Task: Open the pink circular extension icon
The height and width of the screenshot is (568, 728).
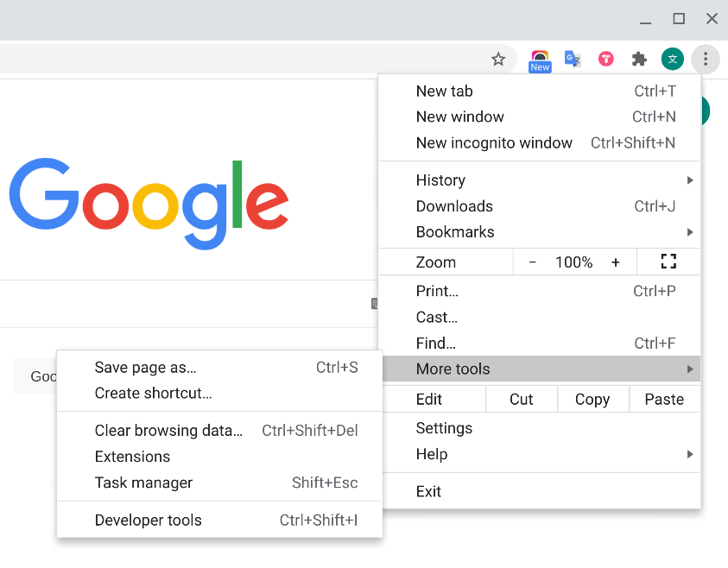Action: point(606,59)
